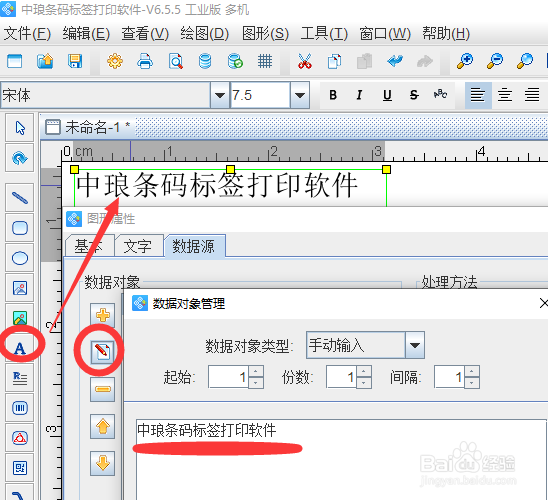548x500 pixels.
Task: Remove data object with minus button
Action: click(102, 389)
